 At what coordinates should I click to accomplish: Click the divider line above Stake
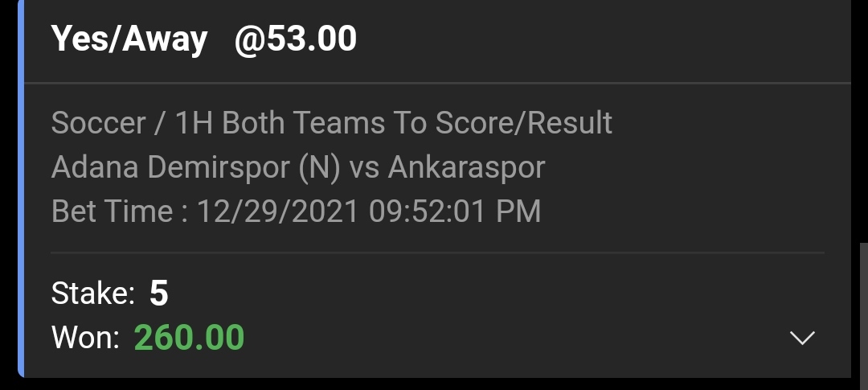437,252
